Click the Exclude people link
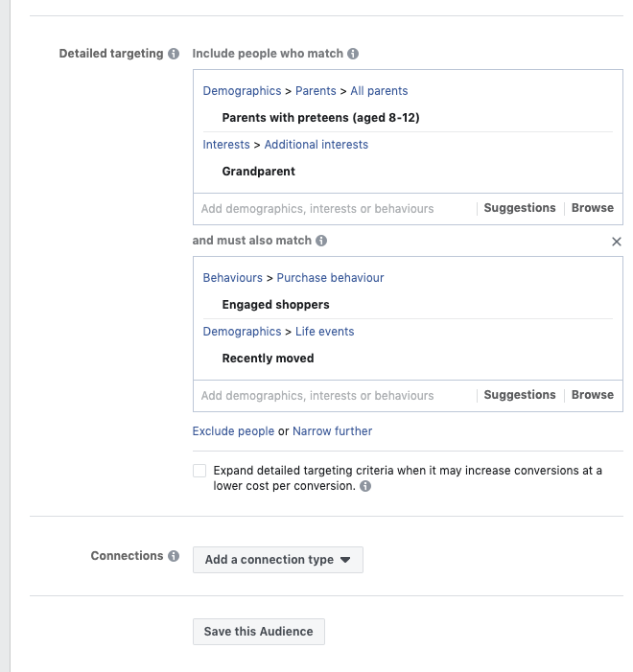 tap(233, 431)
